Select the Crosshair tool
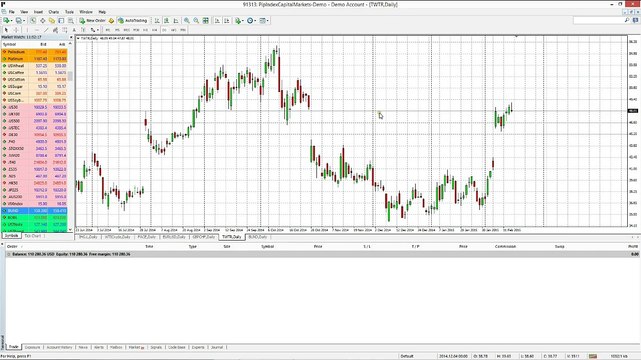The width and height of the screenshot is (641, 360). (x=16, y=30)
